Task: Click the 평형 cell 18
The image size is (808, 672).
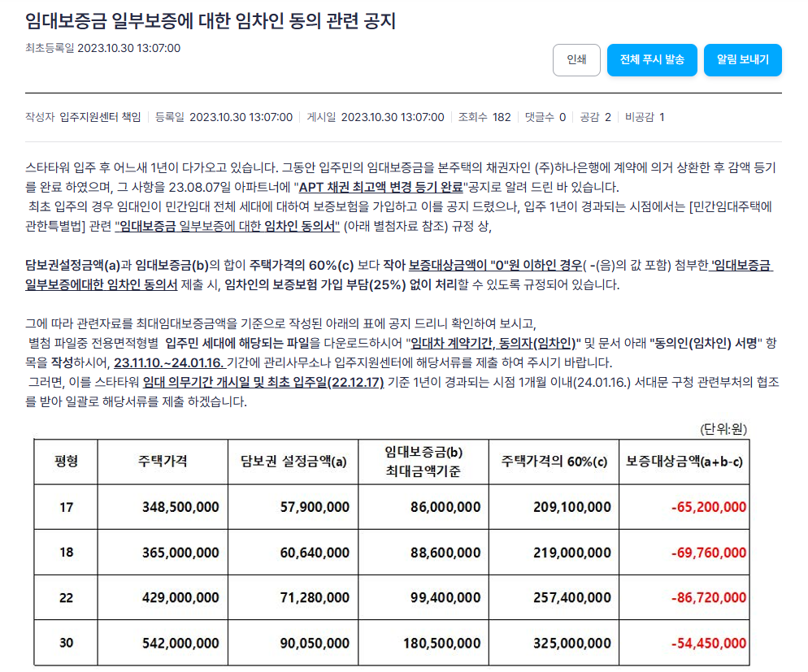Action: (66, 553)
